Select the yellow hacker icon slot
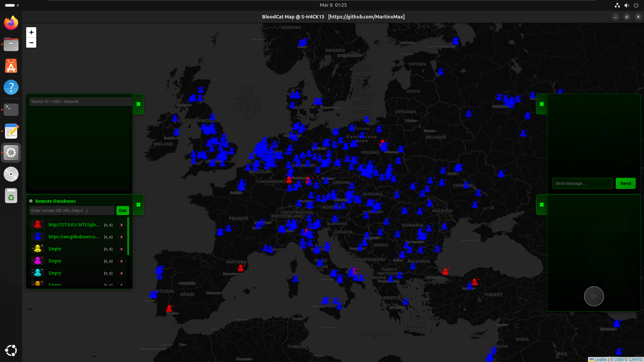 click(x=38, y=249)
